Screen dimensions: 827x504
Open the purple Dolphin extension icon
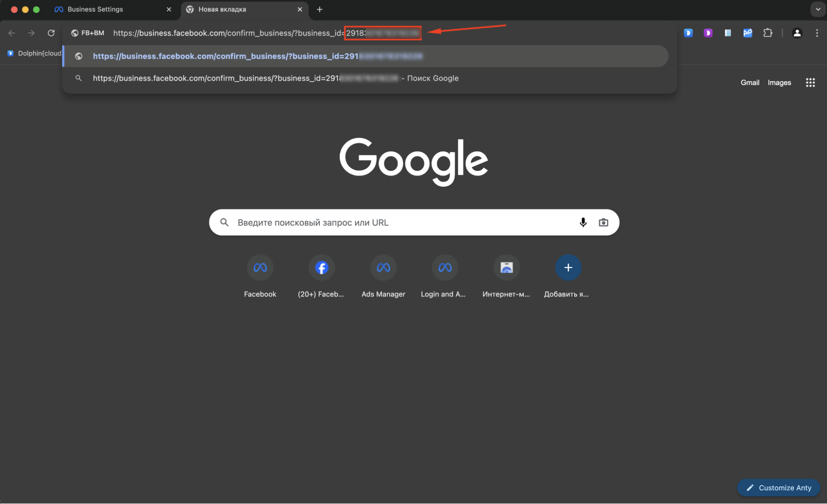708,33
